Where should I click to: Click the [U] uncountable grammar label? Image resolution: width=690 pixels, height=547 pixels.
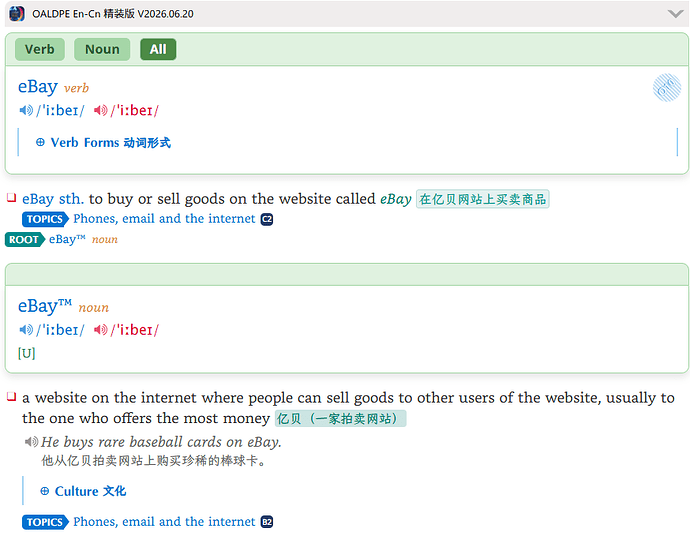pos(26,353)
